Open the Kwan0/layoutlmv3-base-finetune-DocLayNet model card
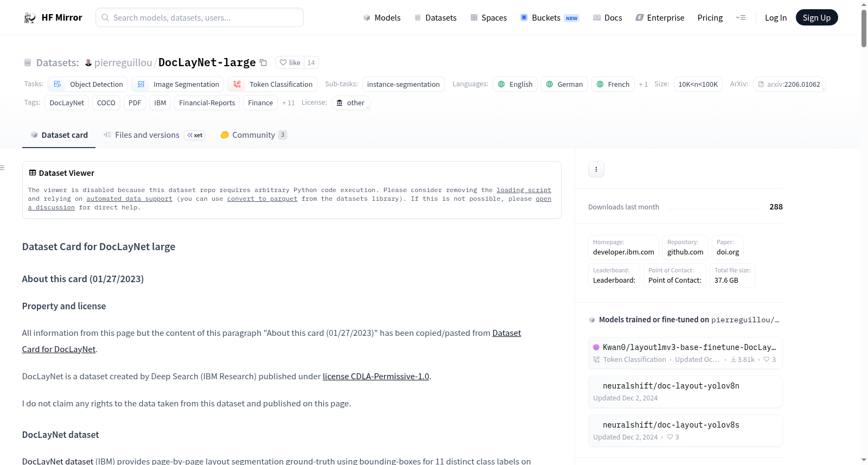 685,353
